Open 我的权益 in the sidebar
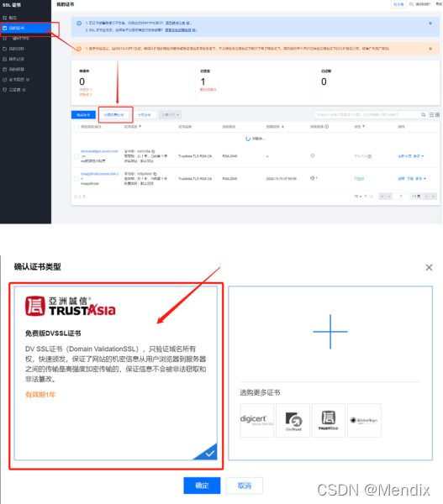 pos(17,70)
